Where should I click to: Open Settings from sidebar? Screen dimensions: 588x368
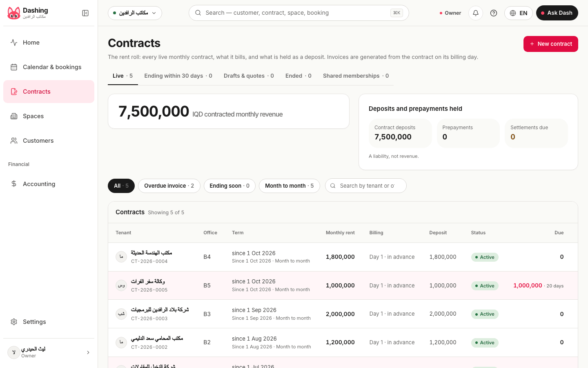coord(49,322)
